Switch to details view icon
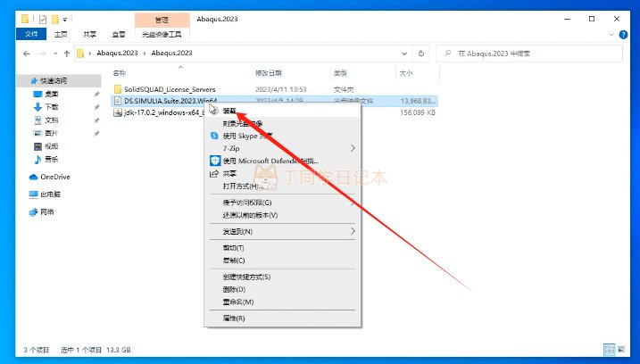640x364 pixels. [609, 350]
